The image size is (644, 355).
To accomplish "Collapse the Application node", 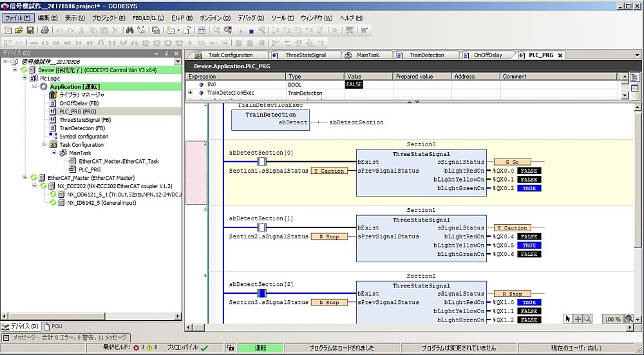I will pyautogui.click(x=35, y=86).
